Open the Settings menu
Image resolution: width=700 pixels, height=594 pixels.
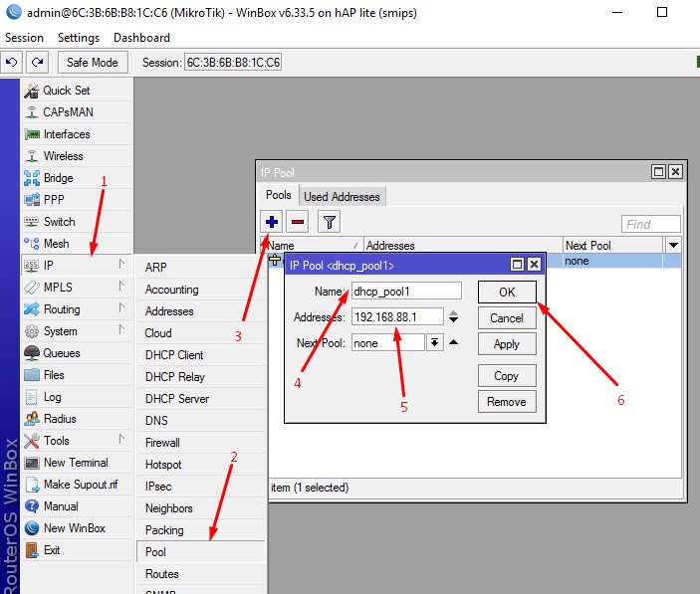click(79, 38)
